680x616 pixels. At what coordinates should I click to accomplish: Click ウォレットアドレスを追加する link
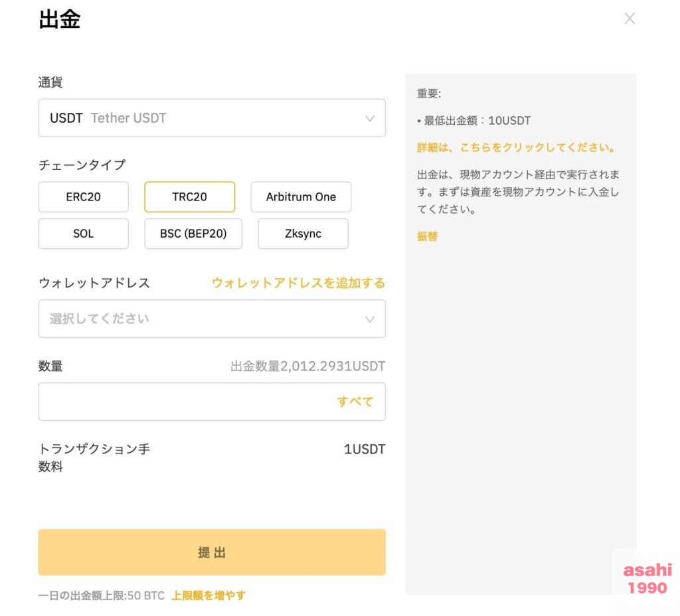click(x=298, y=283)
